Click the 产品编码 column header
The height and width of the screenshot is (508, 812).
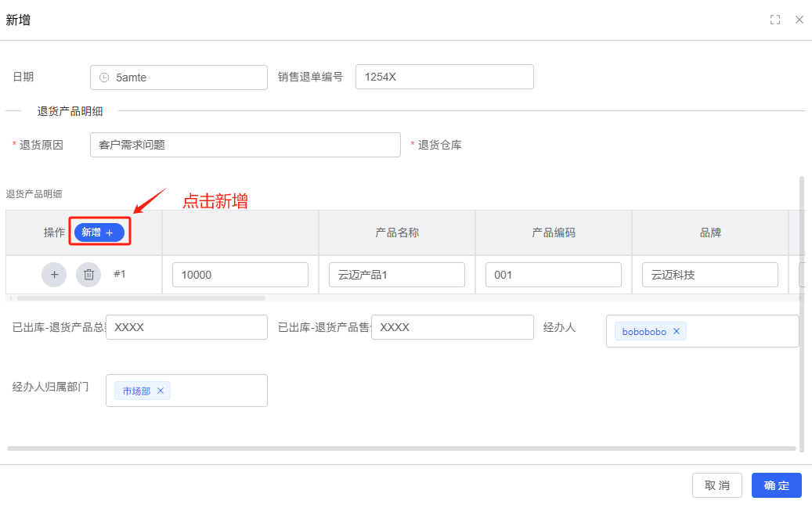click(553, 232)
